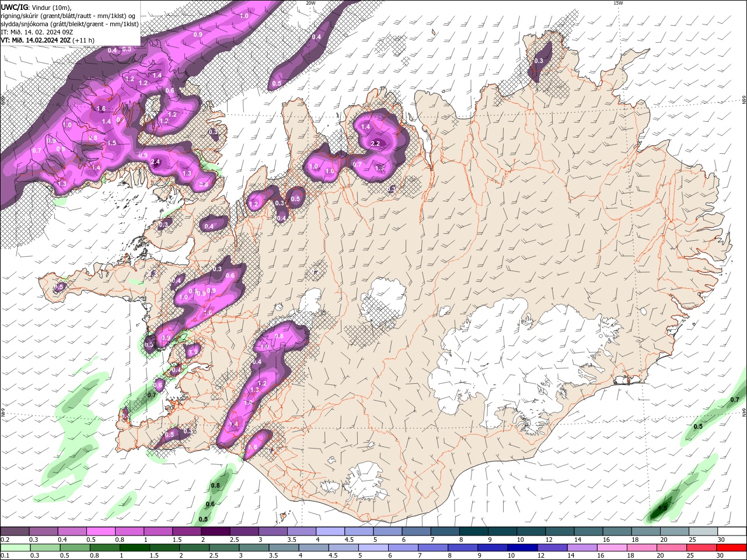Click the top-row legend swatch labeled 0.2

point(15,531)
